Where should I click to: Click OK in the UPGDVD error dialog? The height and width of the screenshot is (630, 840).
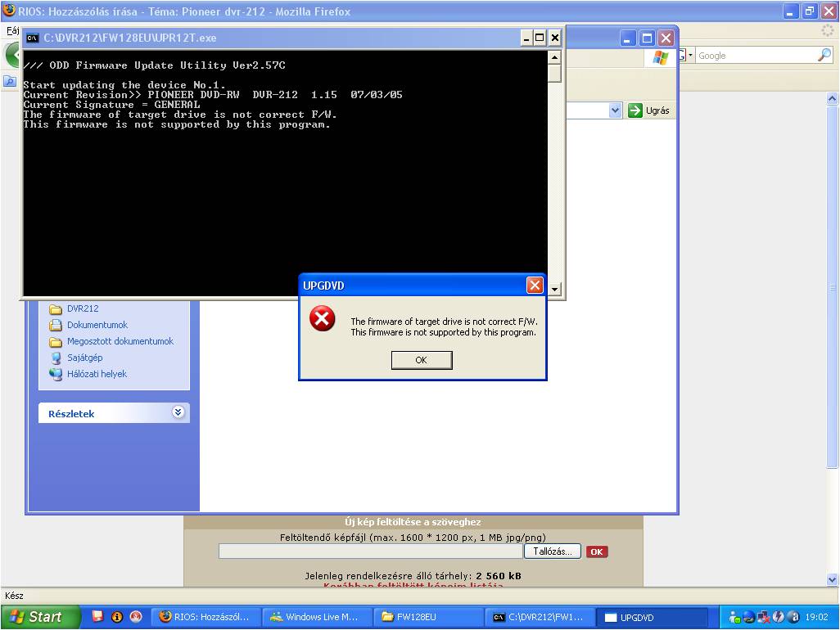(x=422, y=360)
